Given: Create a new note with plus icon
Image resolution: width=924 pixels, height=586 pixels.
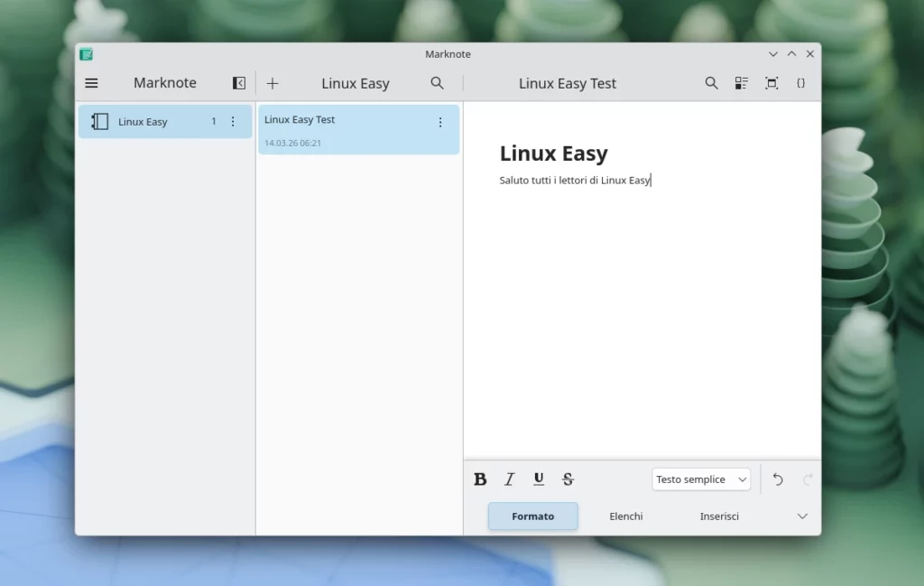Looking at the screenshot, I should [273, 83].
